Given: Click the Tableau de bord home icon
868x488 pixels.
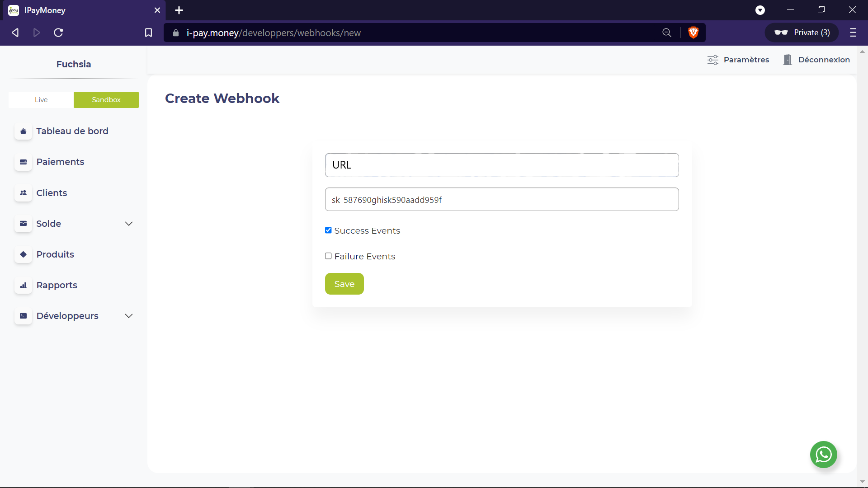Looking at the screenshot, I should tap(23, 131).
